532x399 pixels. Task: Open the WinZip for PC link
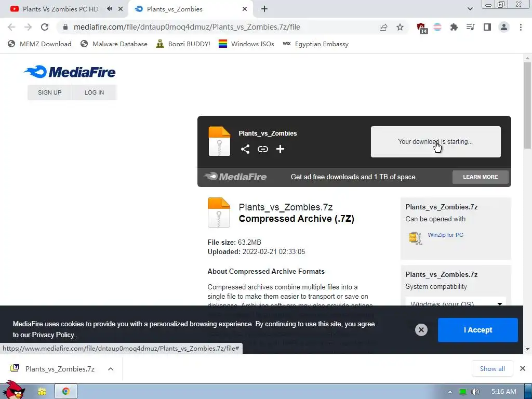pyautogui.click(x=445, y=235)
